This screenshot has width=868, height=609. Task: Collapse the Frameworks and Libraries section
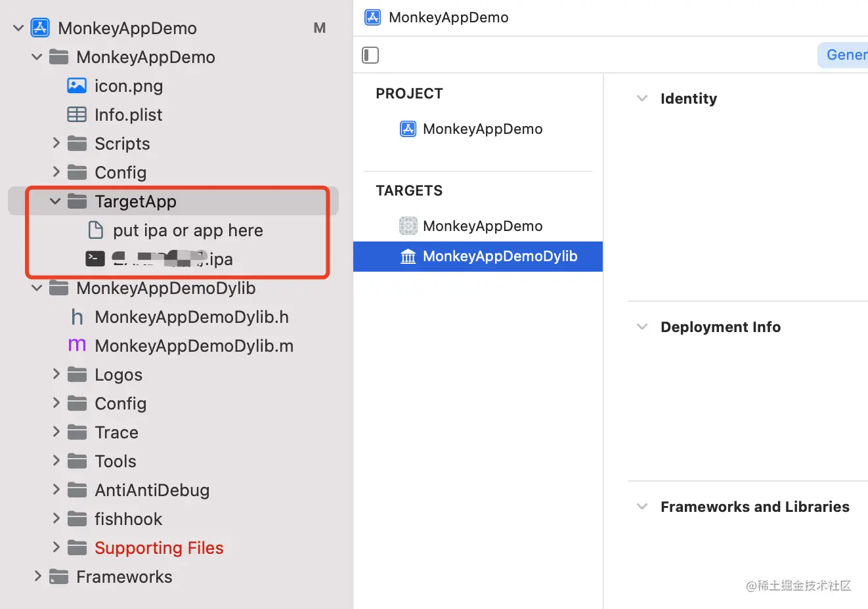pyautogui.click(x=641, y=506)
